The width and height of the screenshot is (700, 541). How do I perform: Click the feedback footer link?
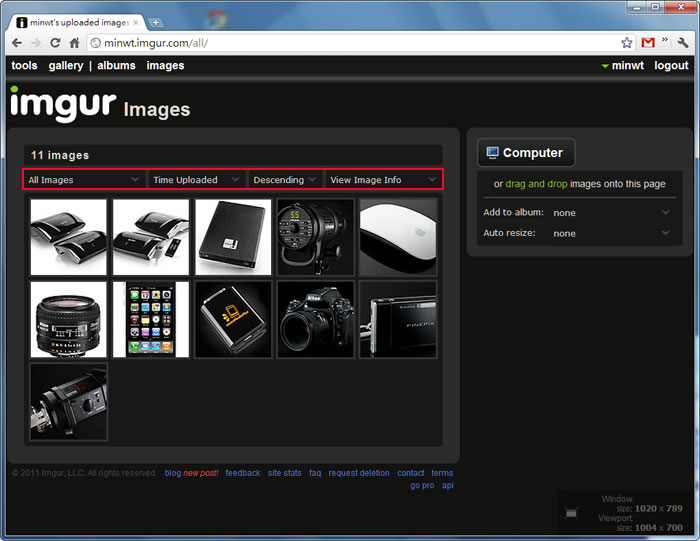click(243, 473)
